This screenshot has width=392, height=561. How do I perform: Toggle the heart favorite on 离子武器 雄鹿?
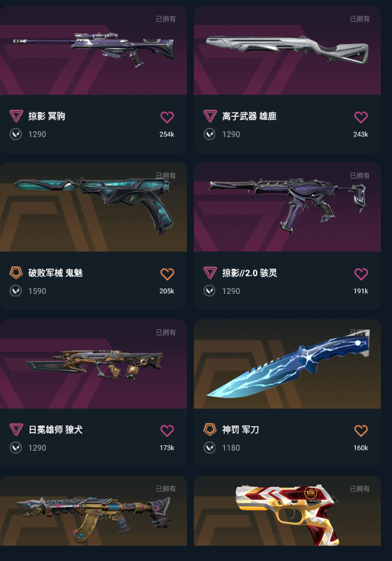(361, 117)
